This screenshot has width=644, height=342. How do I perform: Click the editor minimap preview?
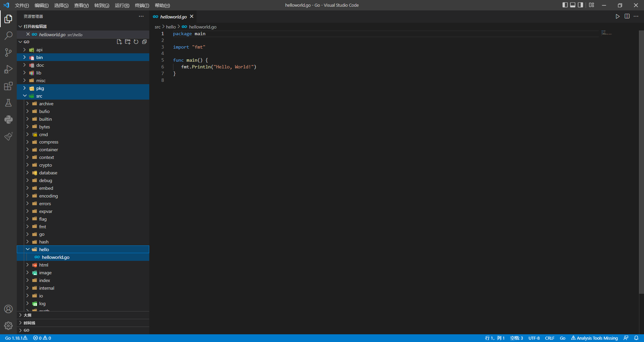606,33
